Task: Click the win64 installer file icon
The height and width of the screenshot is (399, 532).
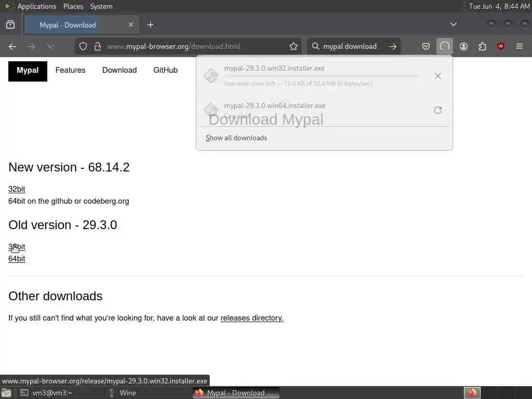Action: point(211,109)
